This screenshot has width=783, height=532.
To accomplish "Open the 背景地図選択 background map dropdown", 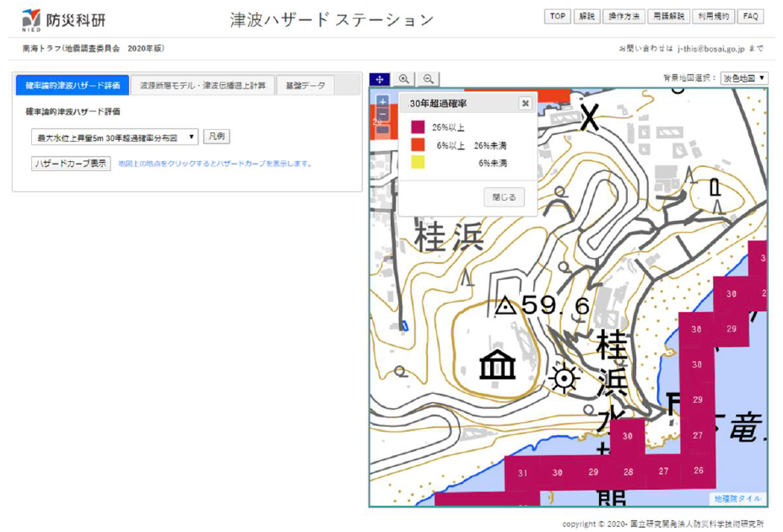I will 744,78.
